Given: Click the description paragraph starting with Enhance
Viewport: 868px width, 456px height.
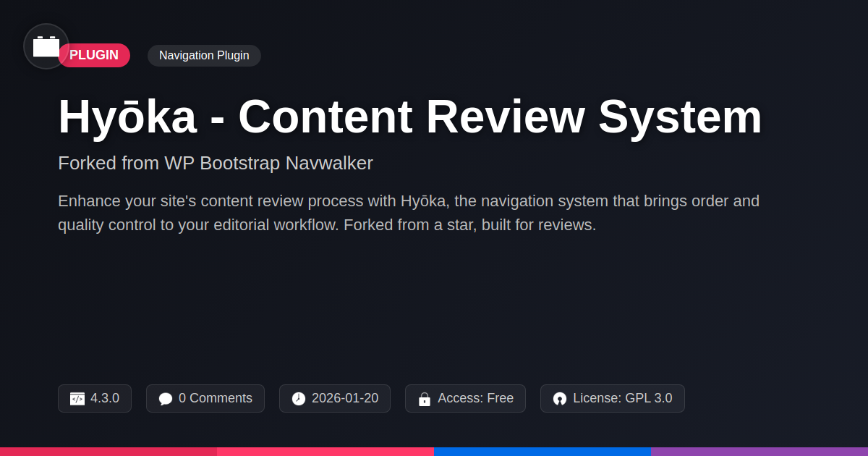Looking at the screenshot, I should click(409, 213).
